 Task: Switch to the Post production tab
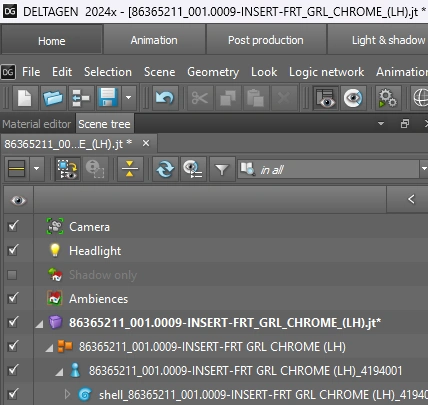pyautogui.click(x=266, y=40)
